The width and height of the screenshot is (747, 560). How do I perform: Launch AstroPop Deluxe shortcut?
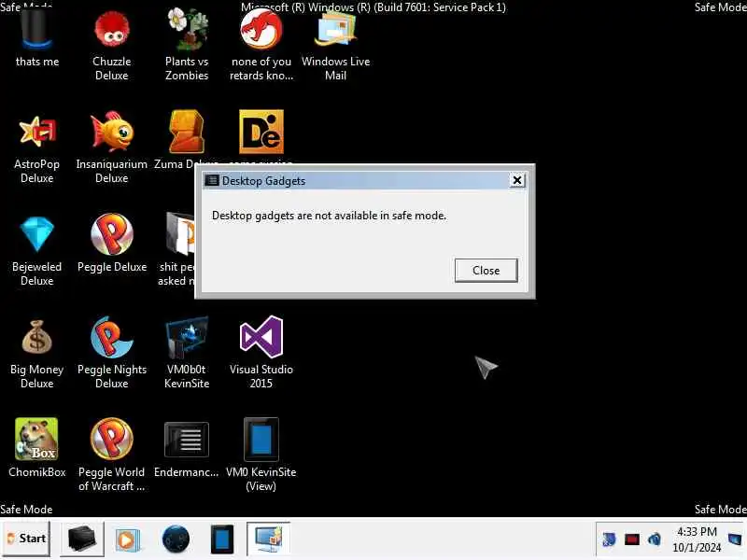pos(36,132)
